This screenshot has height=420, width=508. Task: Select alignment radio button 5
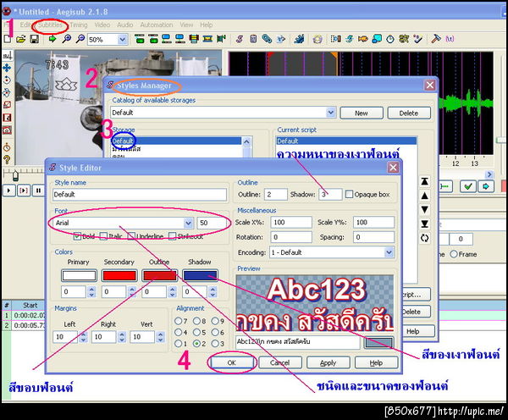[196, 332]
